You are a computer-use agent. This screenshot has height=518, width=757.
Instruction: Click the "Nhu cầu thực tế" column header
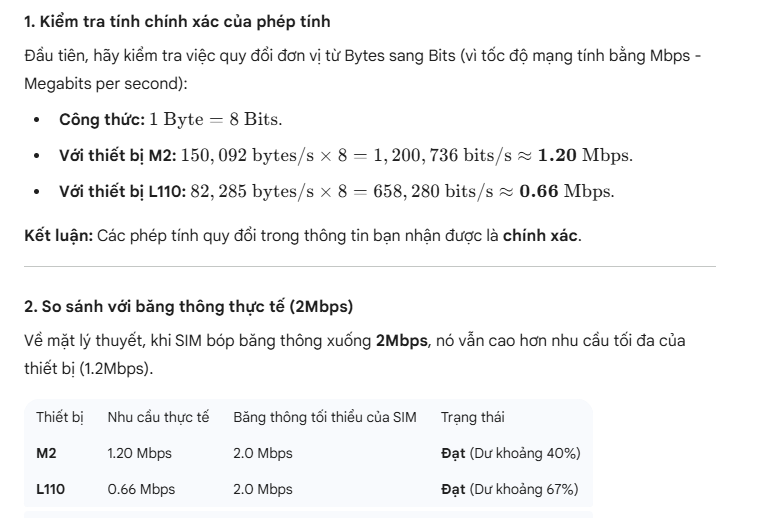tap(158, 417)
